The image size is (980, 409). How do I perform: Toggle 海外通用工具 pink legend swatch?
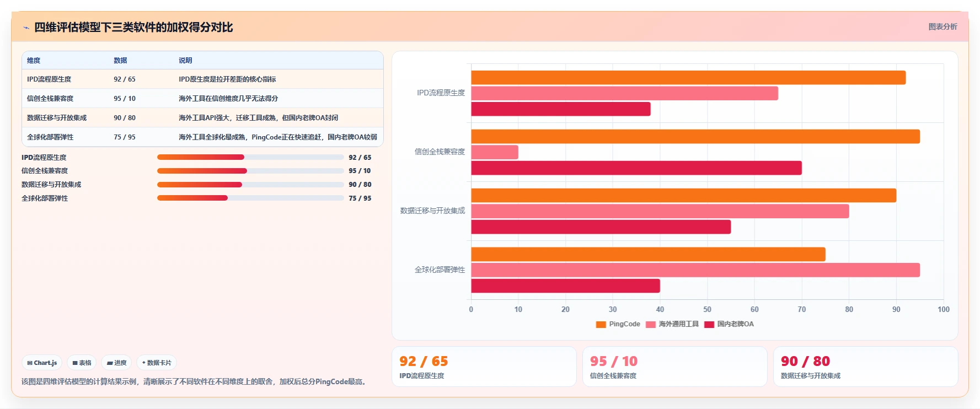click(x=651, y=324)
